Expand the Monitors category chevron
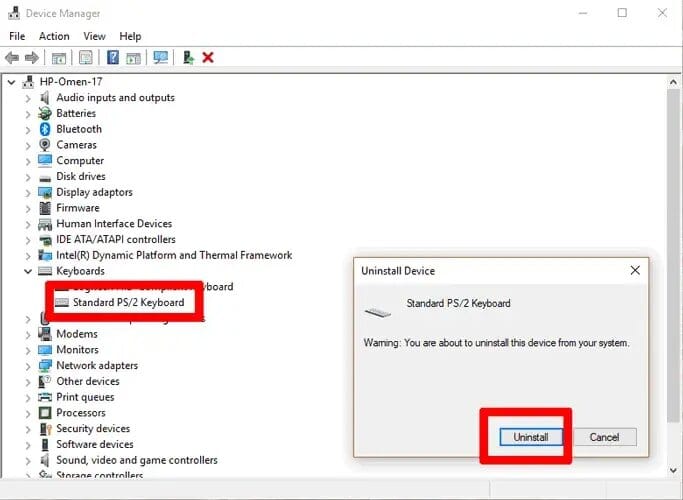This screenshot has height=500, width=683. tap(28, 351)
